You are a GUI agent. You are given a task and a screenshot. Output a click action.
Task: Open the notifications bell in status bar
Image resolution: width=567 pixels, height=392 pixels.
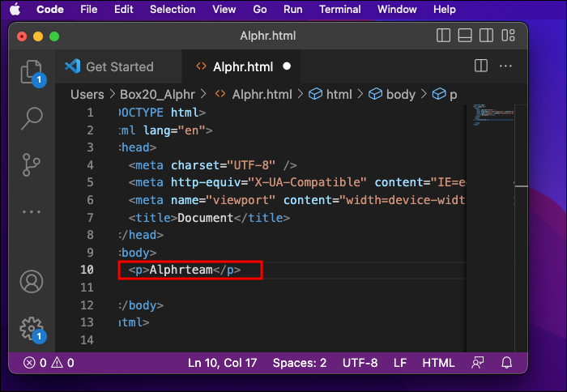point(507,363)
